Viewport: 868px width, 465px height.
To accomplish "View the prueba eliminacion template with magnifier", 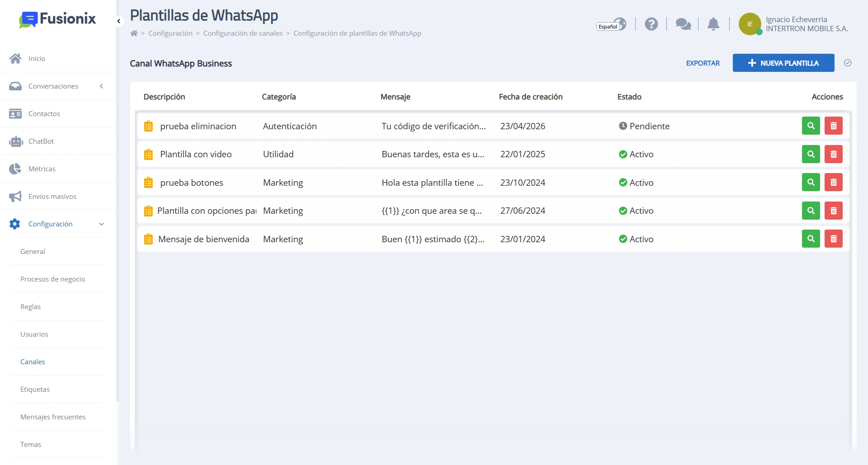I will tap(811, 126).
